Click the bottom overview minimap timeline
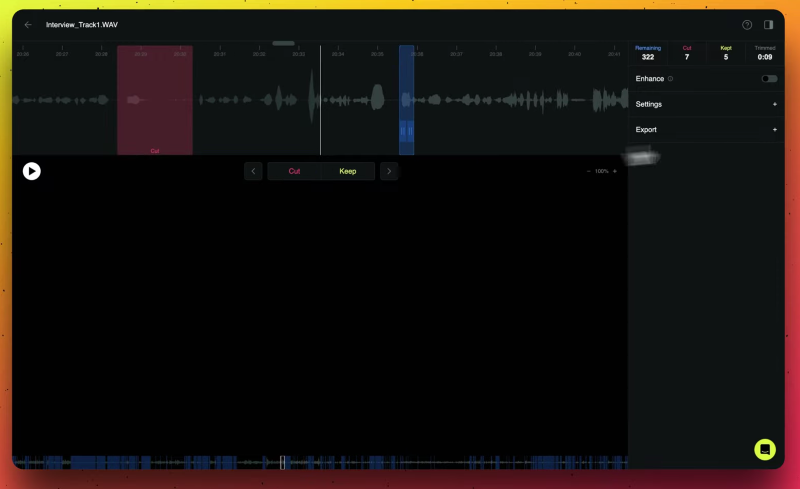 320,462
